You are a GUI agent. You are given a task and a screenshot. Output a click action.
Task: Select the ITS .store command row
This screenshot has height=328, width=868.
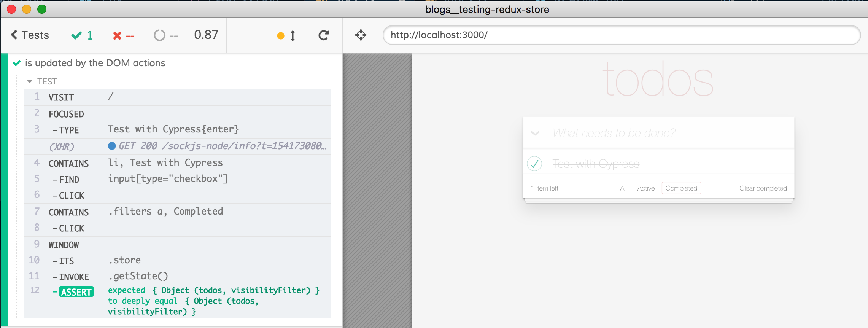click(x=178, y=261)
